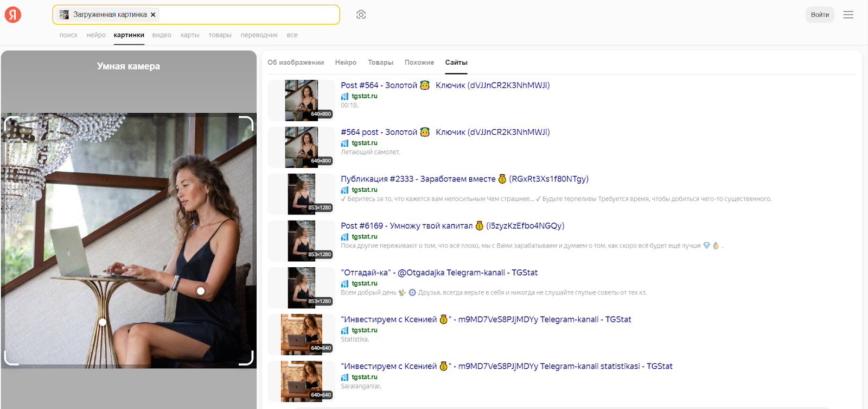Open the переводчик tab
The width and height of the screenshot is (868, 409).
[x=259, y=35]
